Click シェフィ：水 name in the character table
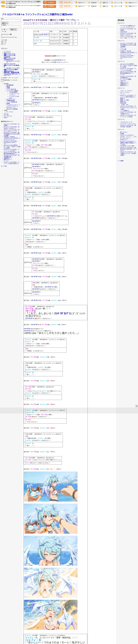The width and height of the screenshot is (138, 644). tap(38, 41)
